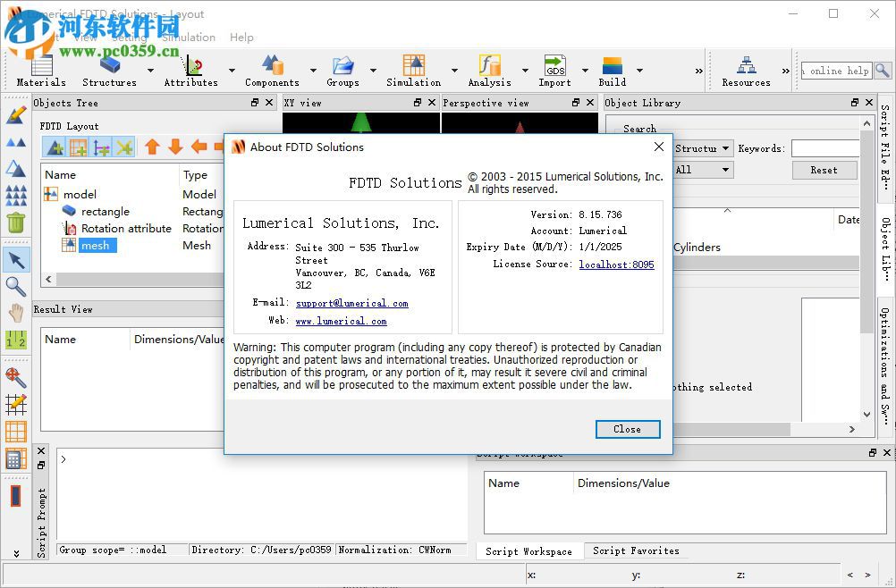Switch to the Script Favorites tab
The height and width of the screenshot is (588, 896).
pyautogui.click(x=635, y=550)
